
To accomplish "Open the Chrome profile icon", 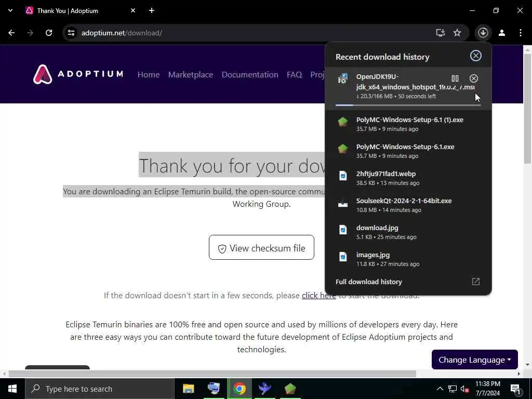I will tap(502, 33).
